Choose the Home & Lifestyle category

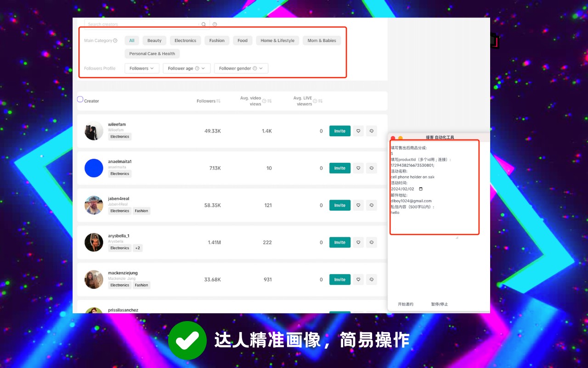tap(277, 40)
